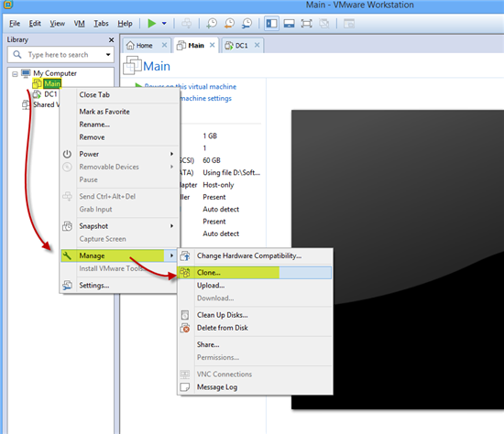Open Message Log from the submenu
504x434 pixels.
coord(255,387)
